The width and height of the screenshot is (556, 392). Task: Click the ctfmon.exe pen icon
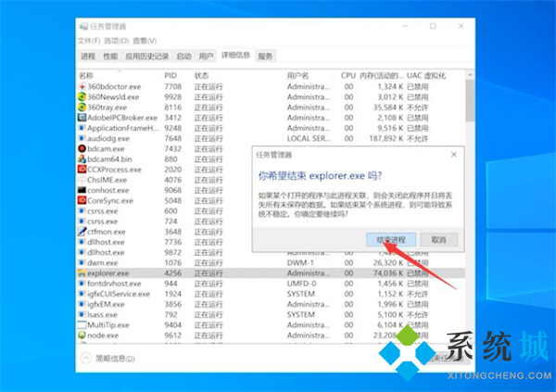(x=82, y=232)
